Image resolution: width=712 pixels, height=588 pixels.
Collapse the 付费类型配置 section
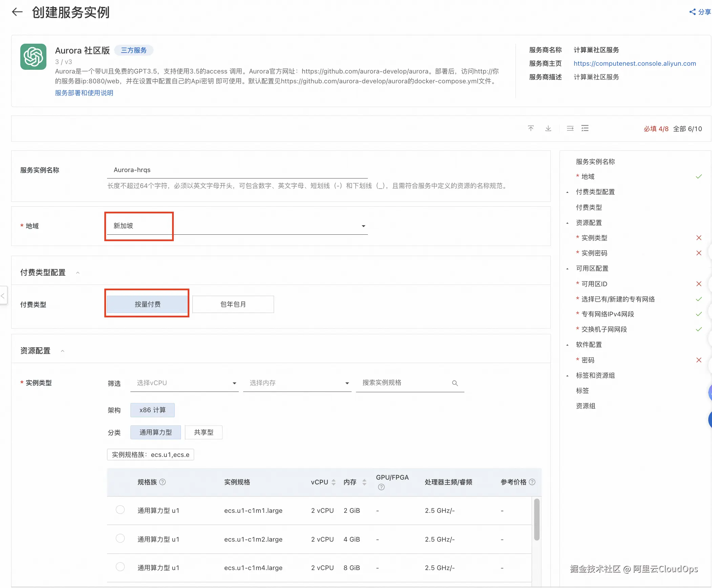tap(78, 273)
